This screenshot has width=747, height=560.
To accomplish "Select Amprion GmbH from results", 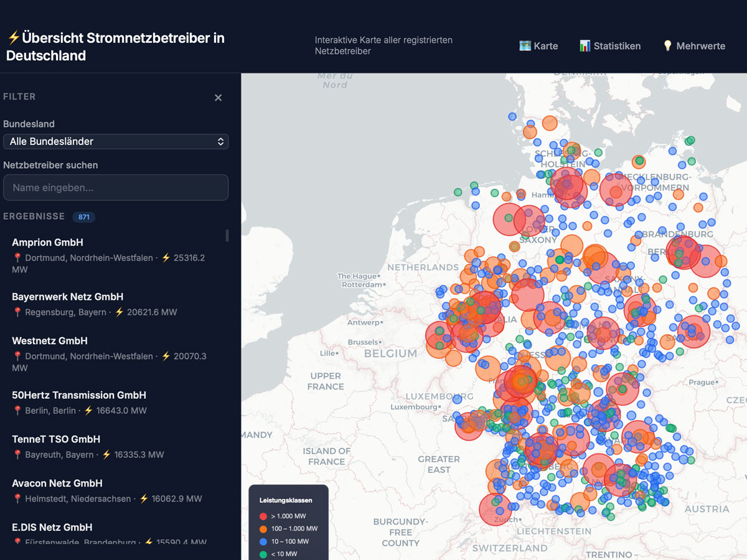I will point(116,256).
